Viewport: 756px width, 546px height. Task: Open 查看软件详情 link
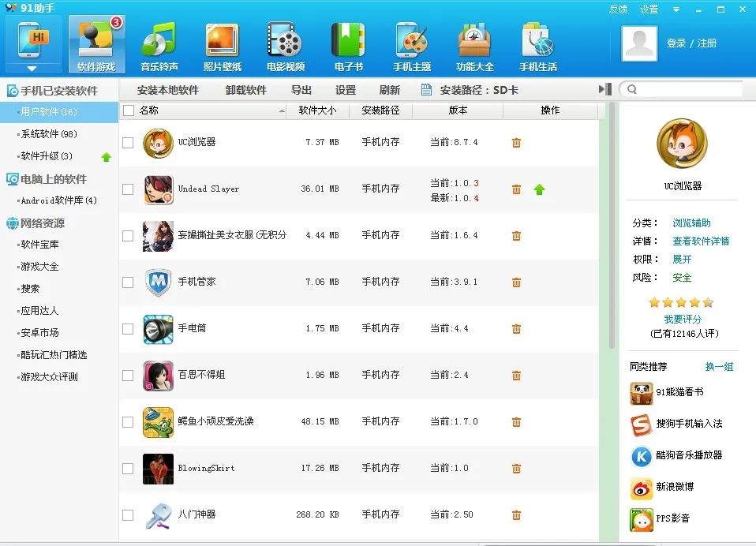pos(701,241)
